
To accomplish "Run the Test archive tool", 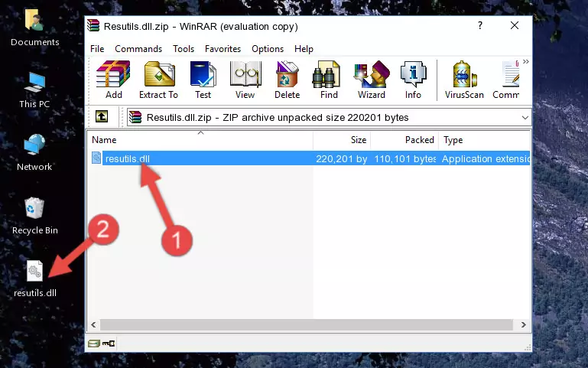I will click(203, 80).
